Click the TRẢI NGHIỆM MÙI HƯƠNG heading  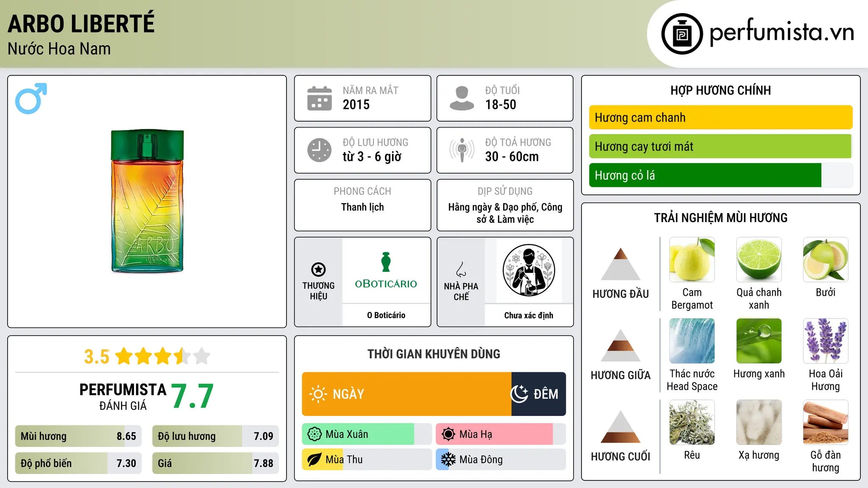pos(721,218)
